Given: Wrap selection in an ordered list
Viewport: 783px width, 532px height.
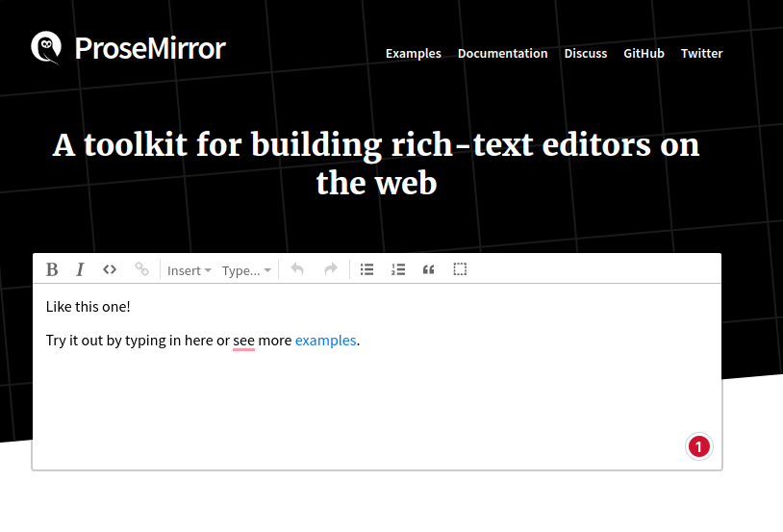Looking at the screenshot, I should [398, 269].
